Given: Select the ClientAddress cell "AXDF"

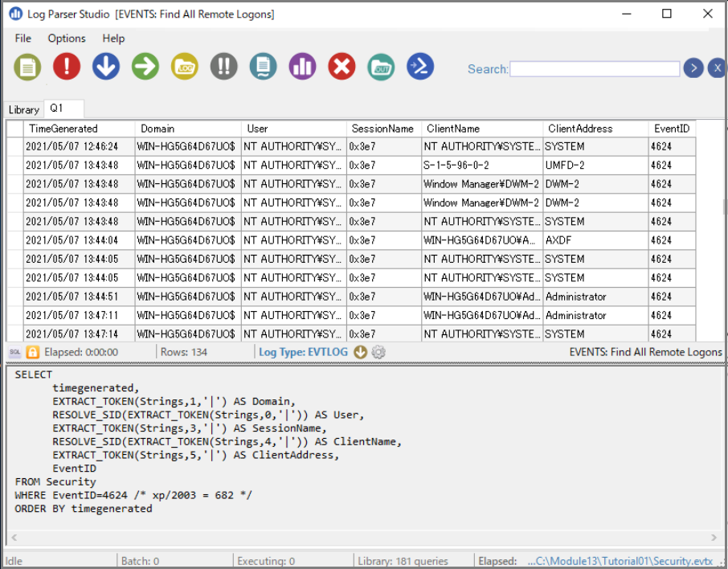Looking at the screenshot, I should coord(595,240).
